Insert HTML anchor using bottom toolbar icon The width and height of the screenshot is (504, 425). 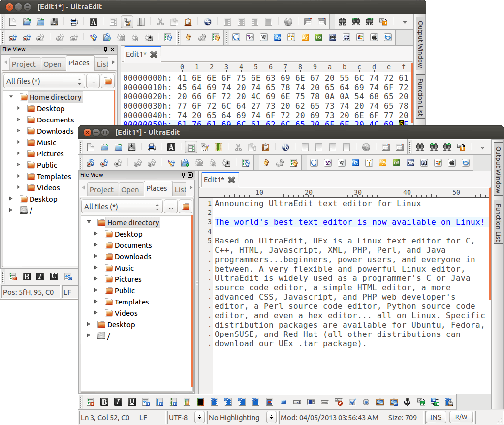coord(407,402)
